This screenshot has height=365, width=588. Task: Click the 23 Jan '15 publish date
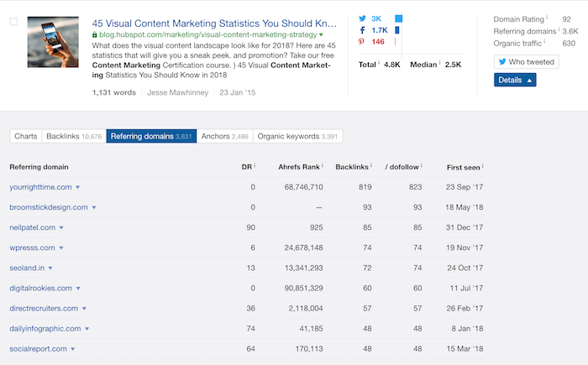(x=238, y=92)
